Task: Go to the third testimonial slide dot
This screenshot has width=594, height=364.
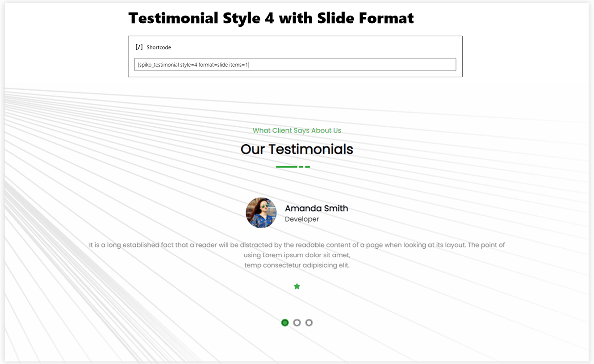Action: click(309, 322)
